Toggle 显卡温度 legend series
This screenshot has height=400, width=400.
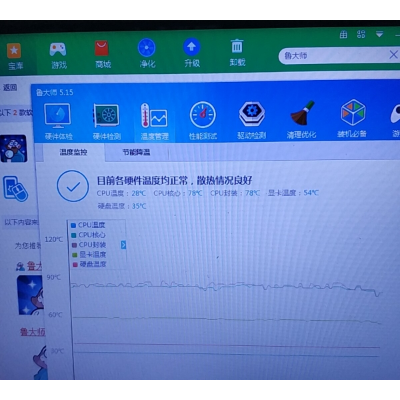(89, 255)
